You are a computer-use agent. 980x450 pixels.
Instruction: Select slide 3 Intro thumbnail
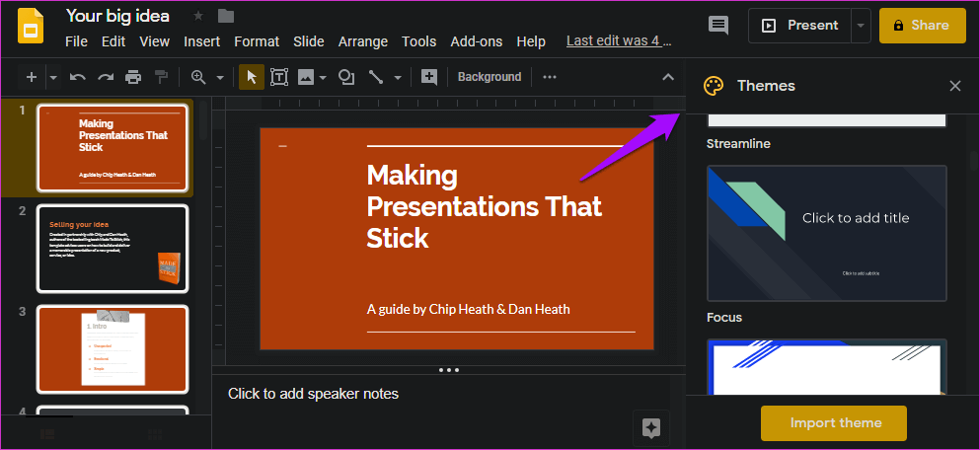pyautogui.click(x=113, y=349)
